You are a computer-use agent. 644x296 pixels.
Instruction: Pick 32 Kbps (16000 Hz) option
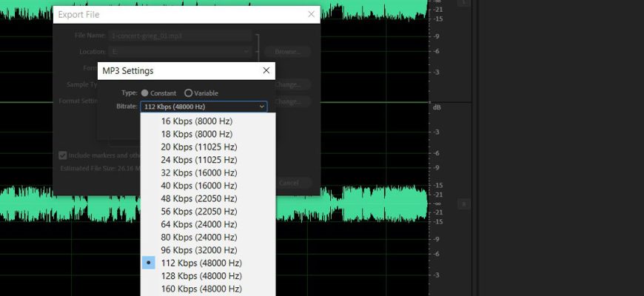tap(198, 172)
